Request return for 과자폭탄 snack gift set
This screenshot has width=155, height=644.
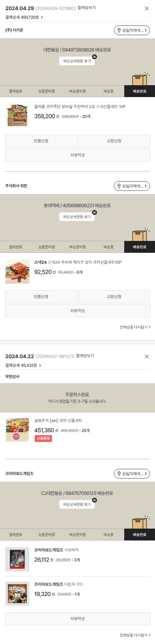[41, 141]
